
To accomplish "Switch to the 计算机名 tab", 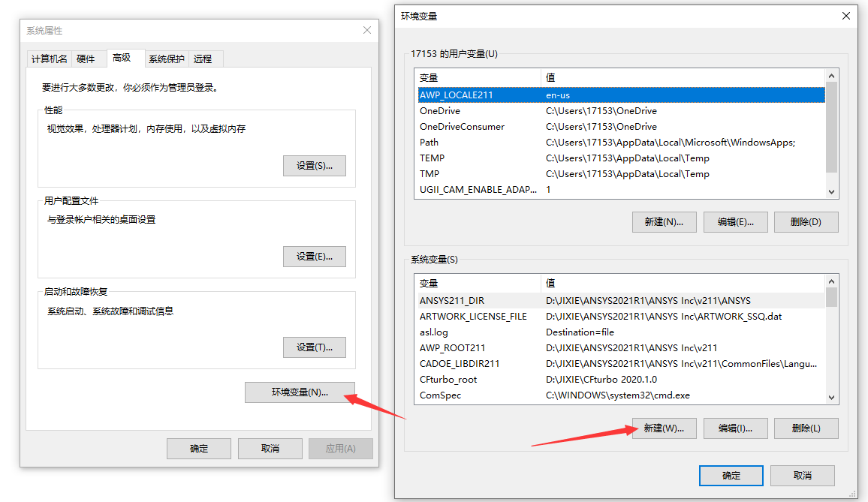I will [x=50, y=59].
